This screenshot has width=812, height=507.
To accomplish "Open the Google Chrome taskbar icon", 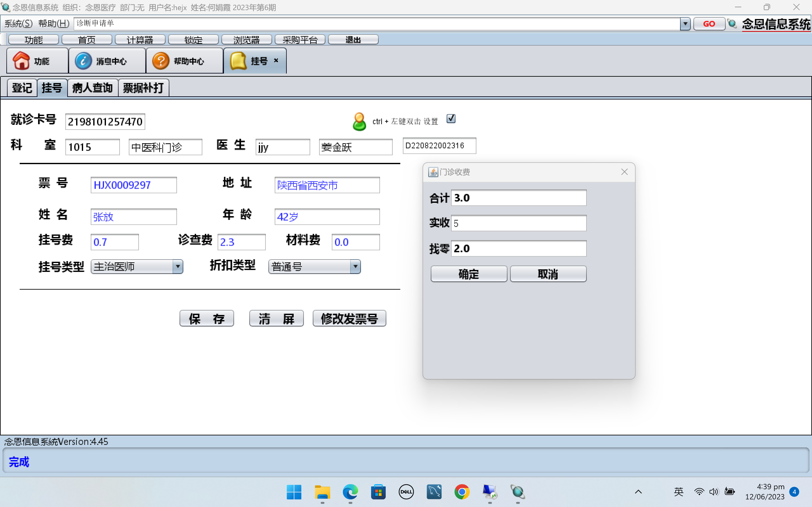I will coord(462,491).
